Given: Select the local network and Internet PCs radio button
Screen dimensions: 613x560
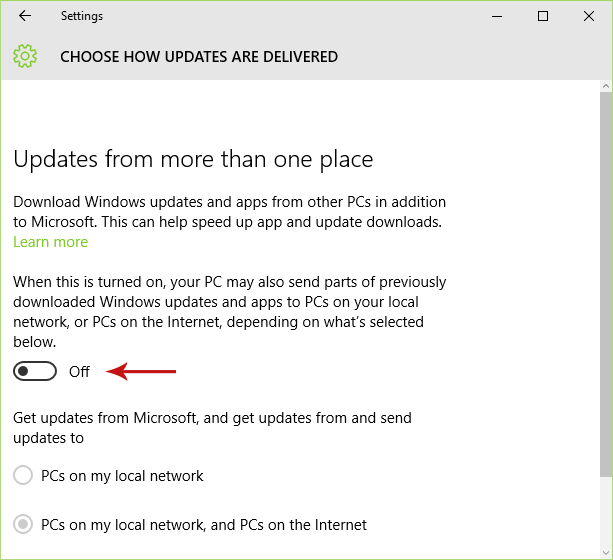Looking at the screenshot, I should coord(23,525).
